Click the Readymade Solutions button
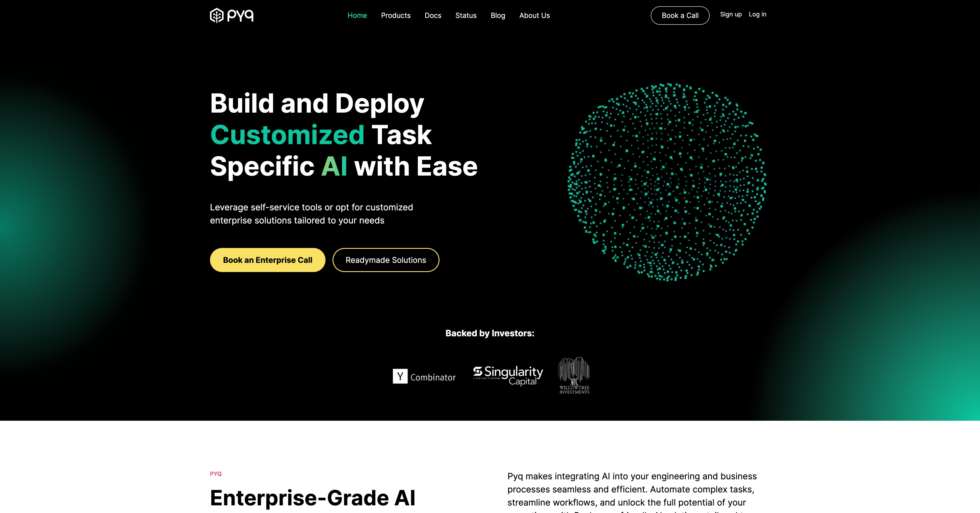Image resolution: width=980 pixels, height=513 pixels. (x=385, y=260)
